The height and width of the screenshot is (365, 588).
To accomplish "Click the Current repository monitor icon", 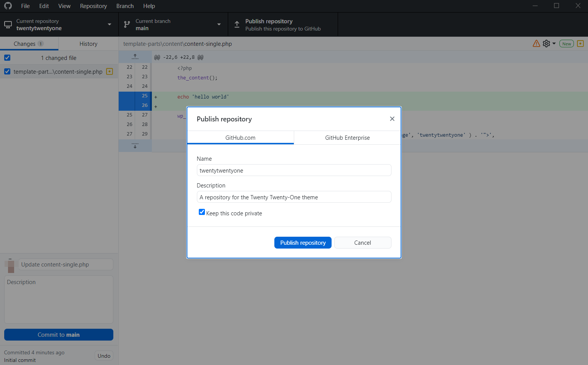I will coord(8,24).
